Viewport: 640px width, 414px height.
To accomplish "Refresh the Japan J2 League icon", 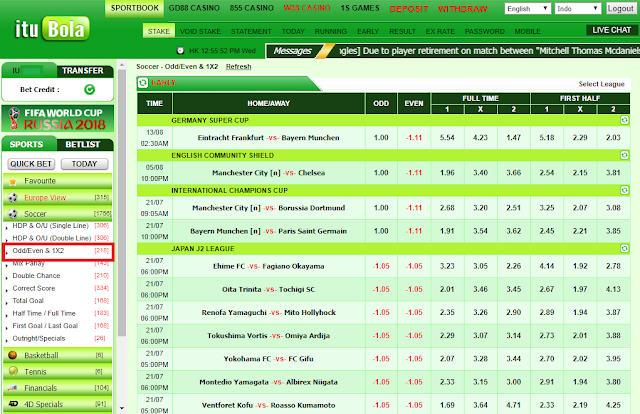I will (x=624, y=248).
